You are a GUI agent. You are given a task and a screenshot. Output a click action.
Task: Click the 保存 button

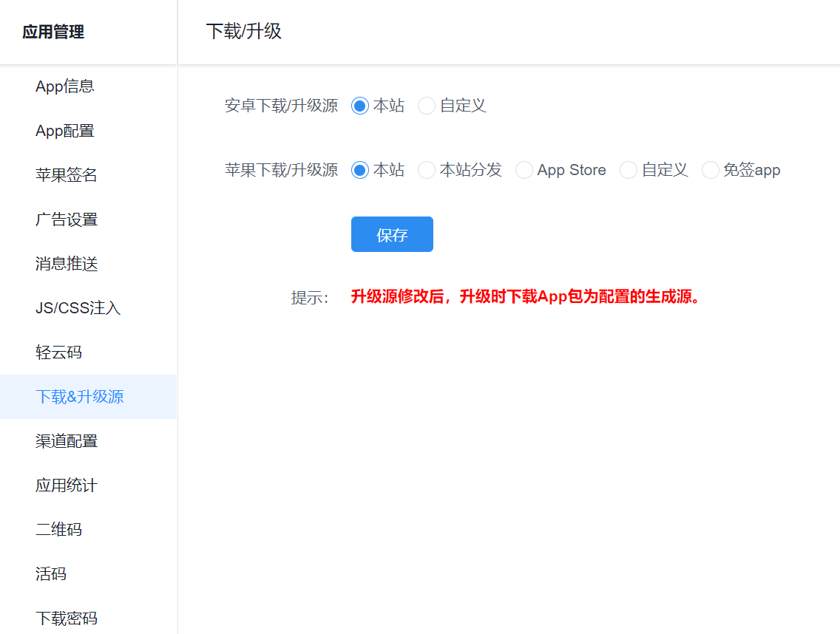pyautogui.click(x=392, y=234)
